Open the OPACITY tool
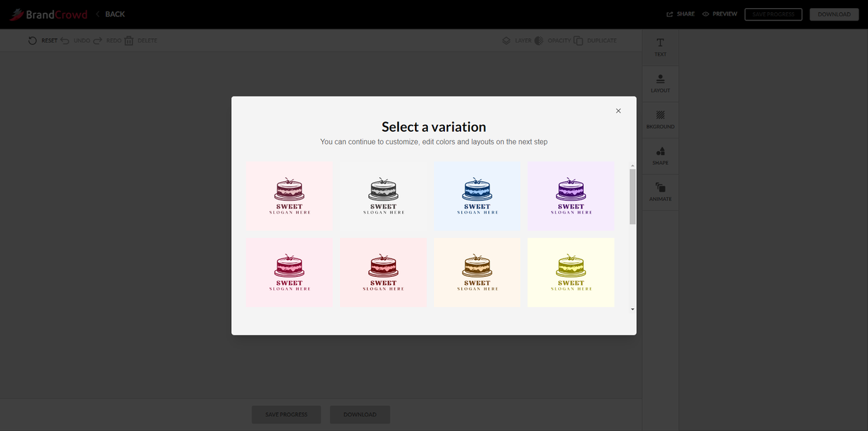The height and width of the screenshot is (431, 868). point(553,41)
